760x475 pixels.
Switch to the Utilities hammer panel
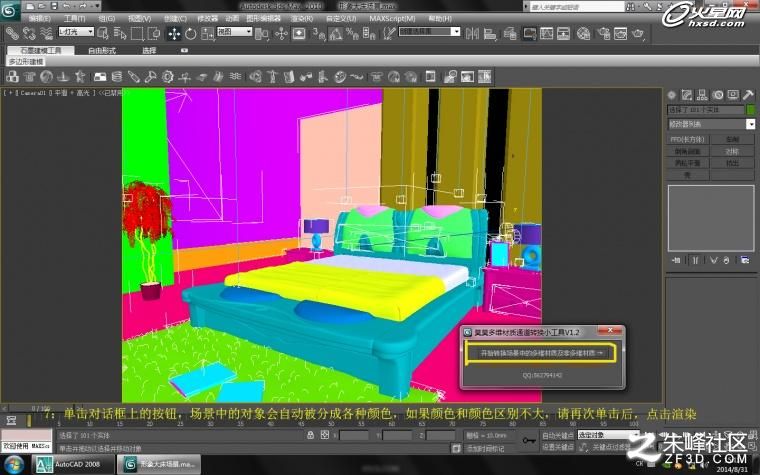(x=748, y=95)
